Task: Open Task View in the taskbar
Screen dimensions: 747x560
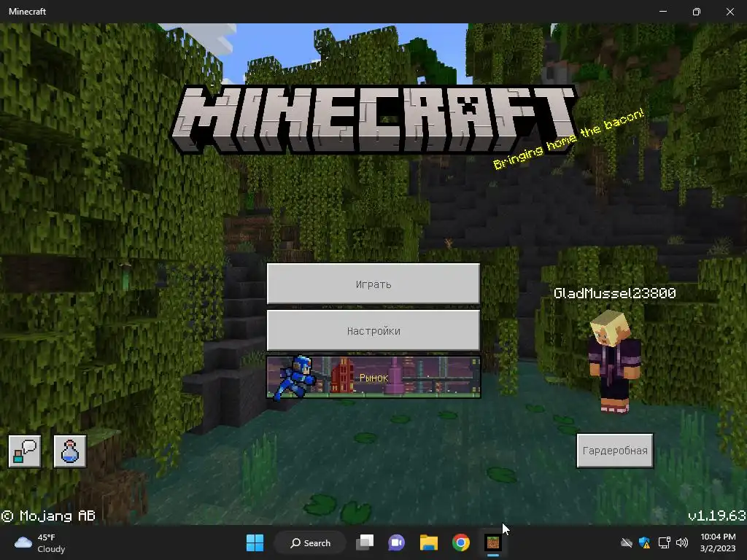Action: click(365, 542)
